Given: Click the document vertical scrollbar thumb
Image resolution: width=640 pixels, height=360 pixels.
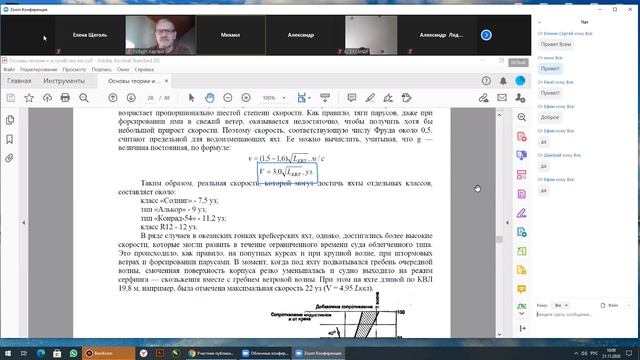Looking at the screenshot, I should click(x=499, y=239).
